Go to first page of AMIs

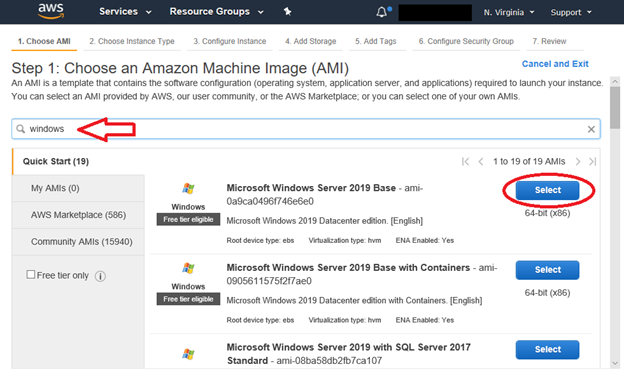point(465,162)
